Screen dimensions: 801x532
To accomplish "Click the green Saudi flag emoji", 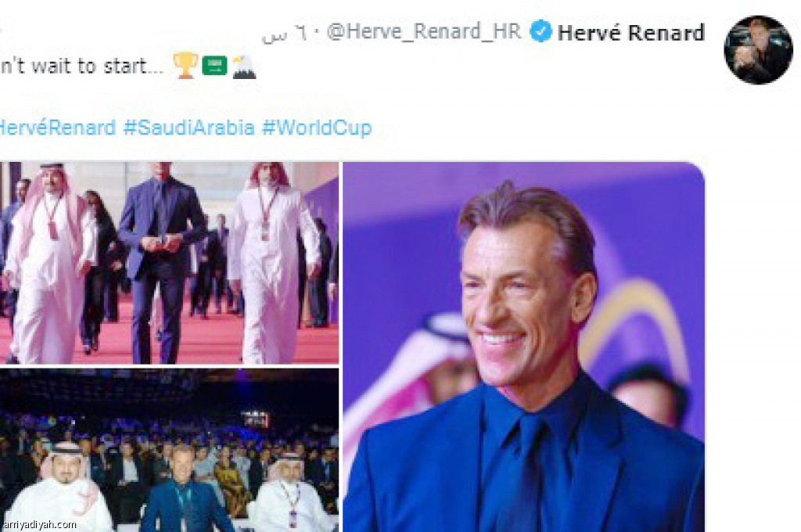I will 214,66.
